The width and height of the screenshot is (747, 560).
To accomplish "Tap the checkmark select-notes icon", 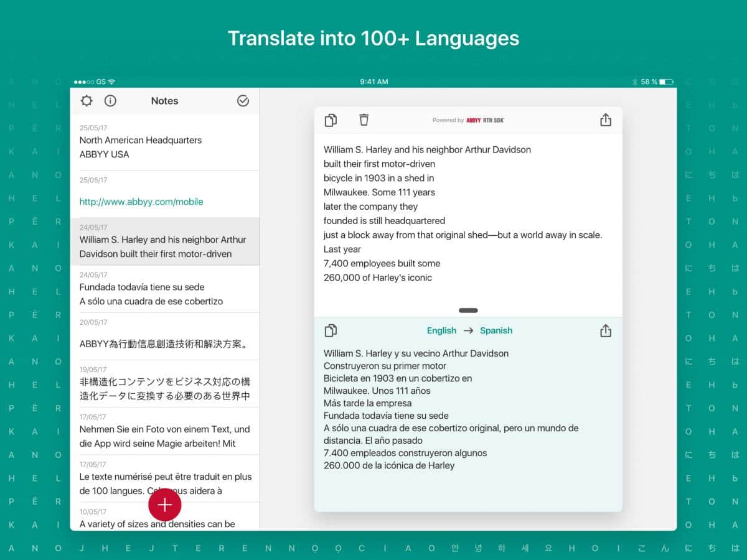I will point(243,101).
